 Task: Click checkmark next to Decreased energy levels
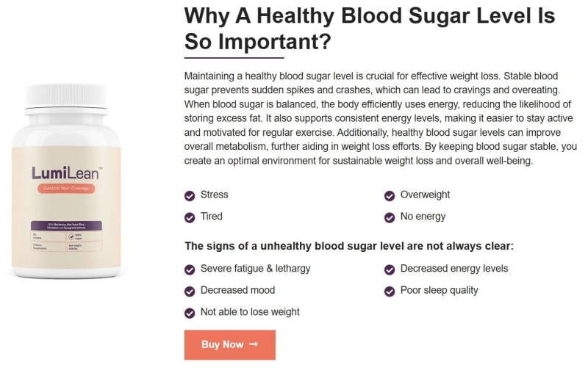(390, 269)
